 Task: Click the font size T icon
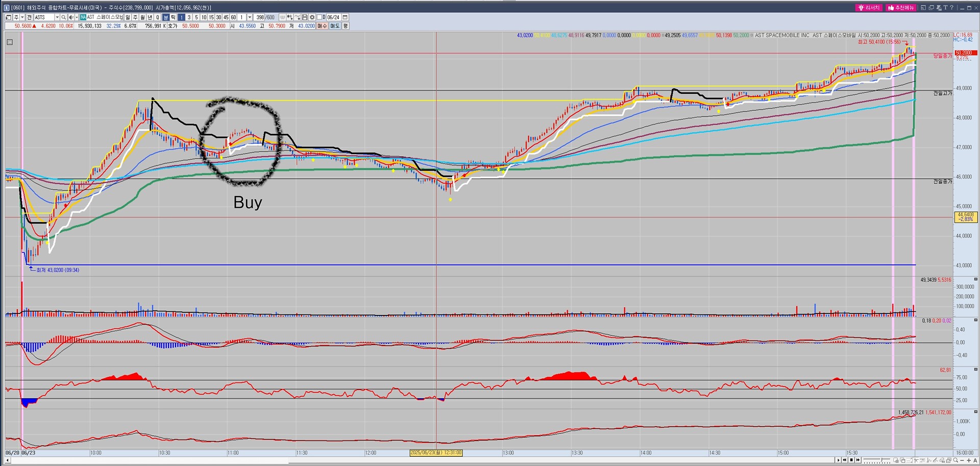click(945, 8)
